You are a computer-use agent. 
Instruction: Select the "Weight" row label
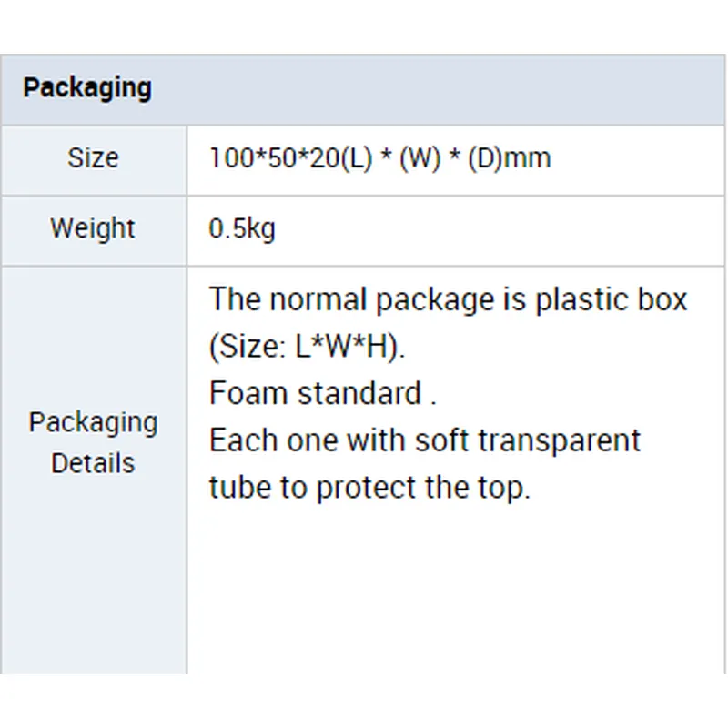pyautogui.click(x=93, y=227)
